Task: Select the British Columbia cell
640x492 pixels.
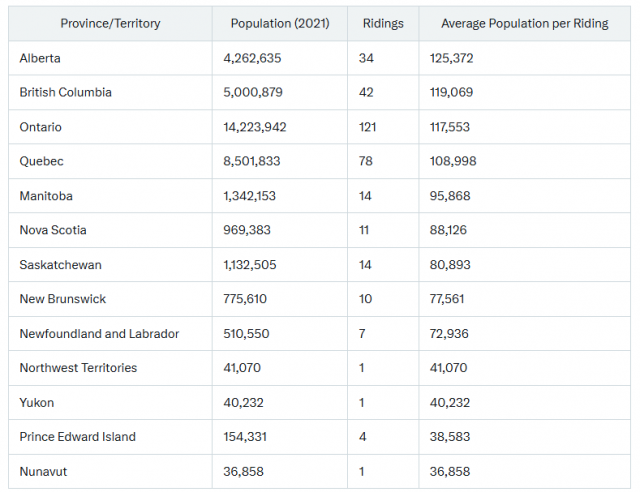Action: (65, 92)
